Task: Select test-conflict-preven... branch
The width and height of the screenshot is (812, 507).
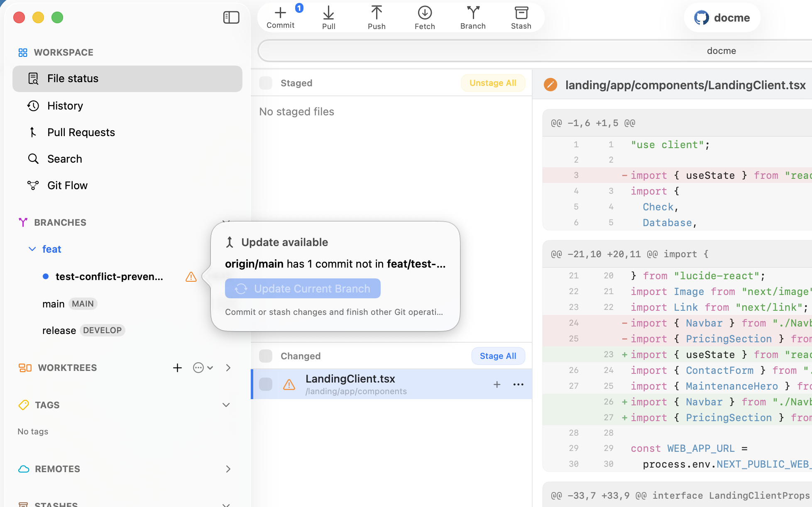Action: pyautogui.click(x=109, y=276)
